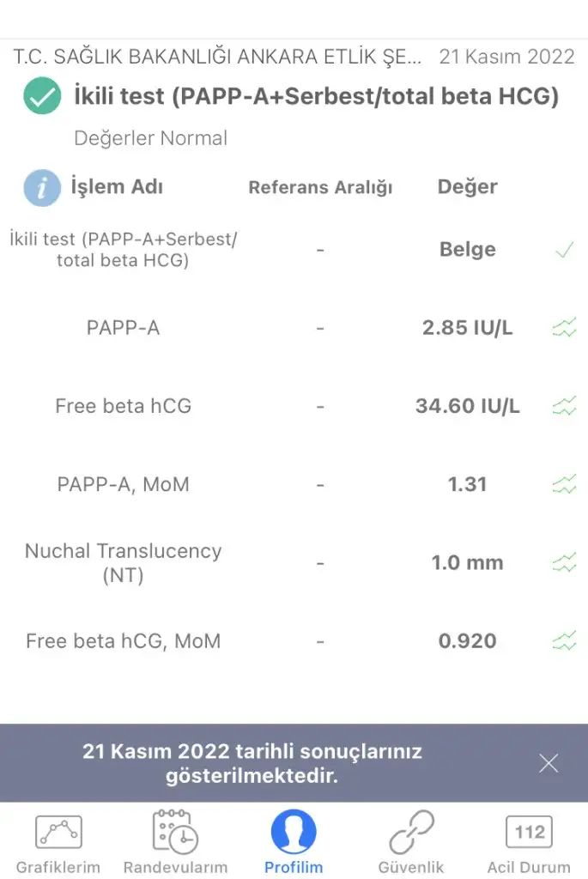Tap the Referans Aralığı column header
Image resolution: width=588 pixels, height=879 pixels.
click(321, 187)
